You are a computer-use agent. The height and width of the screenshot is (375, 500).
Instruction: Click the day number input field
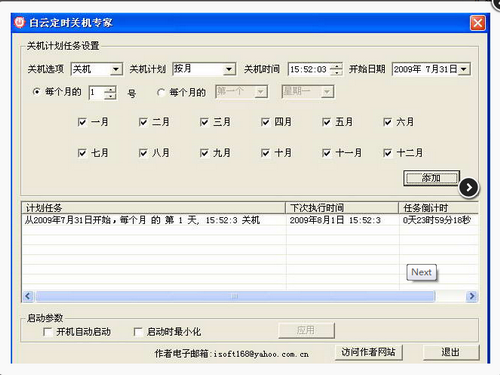click(x=96, y=93)
